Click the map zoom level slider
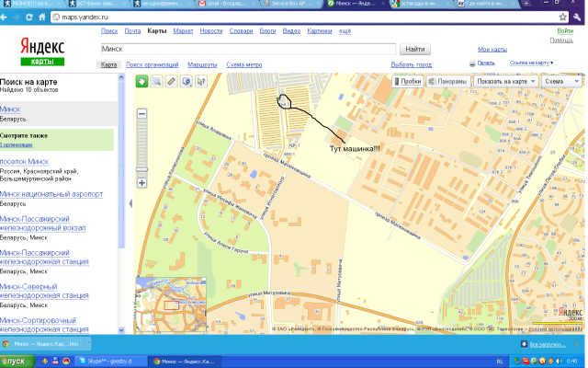The image size is (588, 368). coord(141,147)
